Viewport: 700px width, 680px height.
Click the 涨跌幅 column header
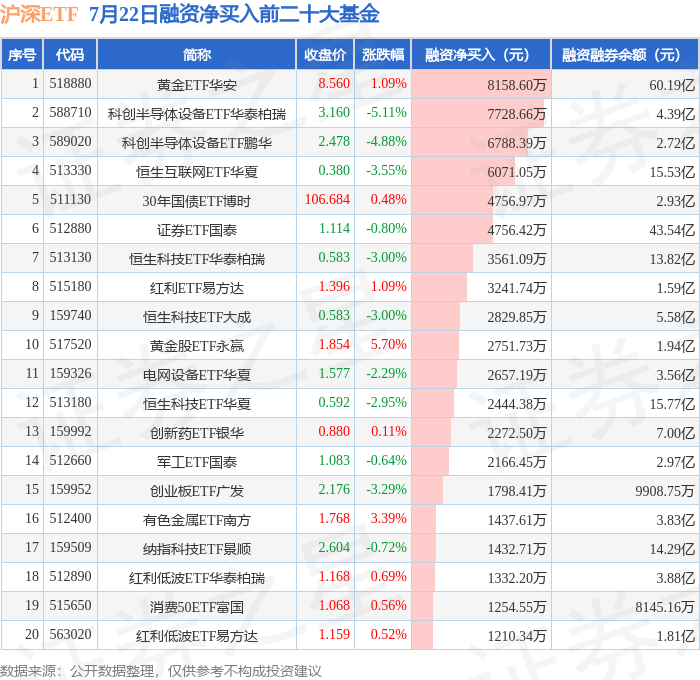383,54
